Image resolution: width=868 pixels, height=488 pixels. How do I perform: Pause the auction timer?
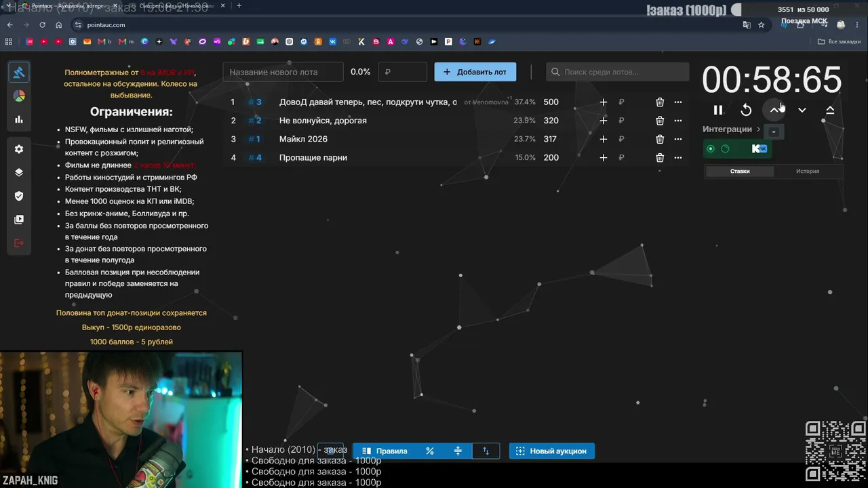coord(718,110)
